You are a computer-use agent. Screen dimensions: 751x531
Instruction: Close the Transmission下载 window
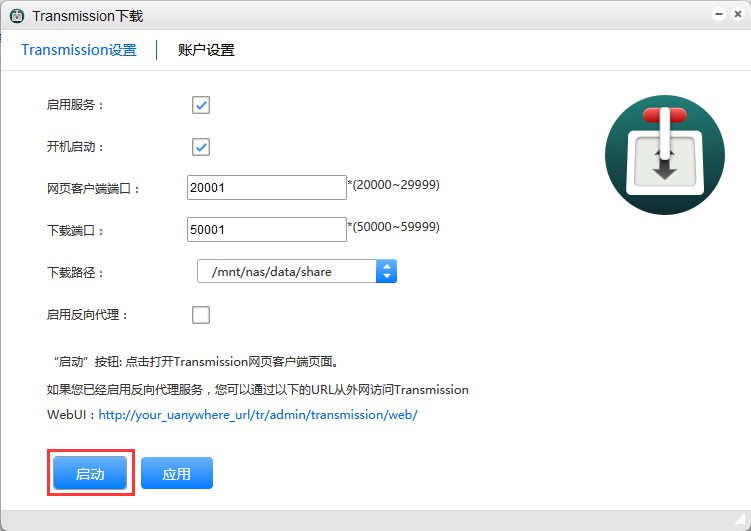tap(736, 16)
